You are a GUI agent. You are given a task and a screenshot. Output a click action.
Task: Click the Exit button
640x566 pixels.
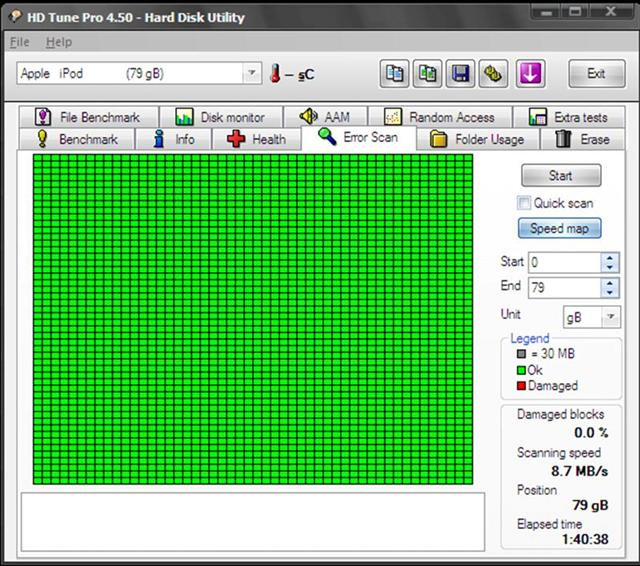pyautogui.click(x=596, y=74)
